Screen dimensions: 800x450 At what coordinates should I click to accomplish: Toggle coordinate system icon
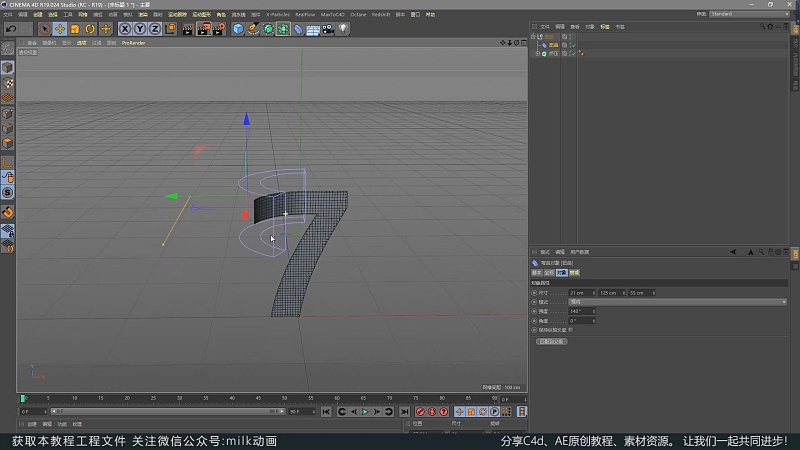pos(170,29)
